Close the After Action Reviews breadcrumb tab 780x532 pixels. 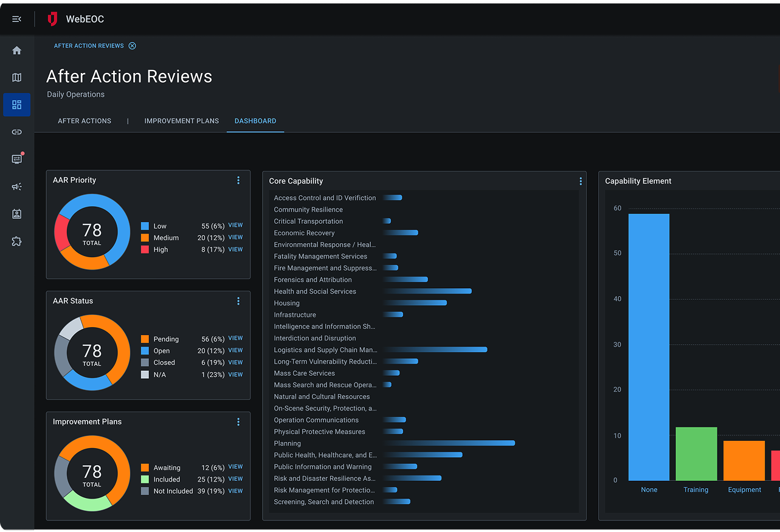(x=133, y=46)
